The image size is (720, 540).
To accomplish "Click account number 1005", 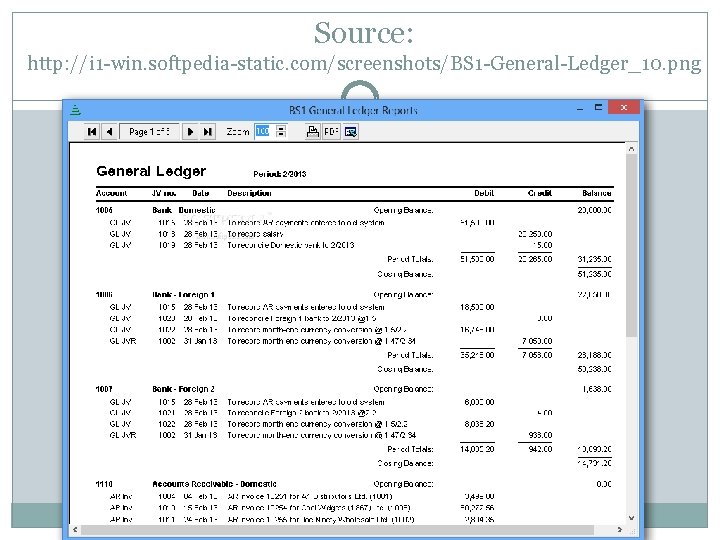I will pyautogui.click(x=104, y=210).
